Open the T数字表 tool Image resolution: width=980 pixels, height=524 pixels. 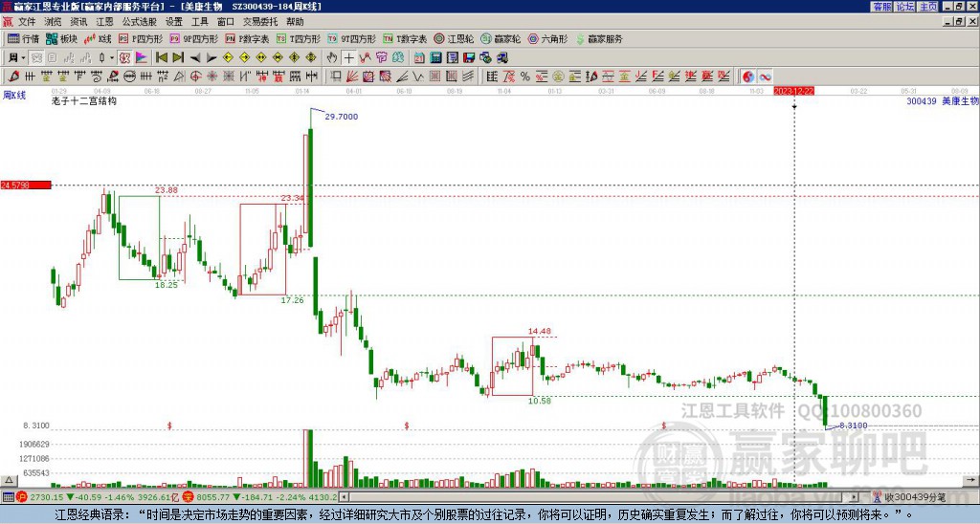[405, 38]
